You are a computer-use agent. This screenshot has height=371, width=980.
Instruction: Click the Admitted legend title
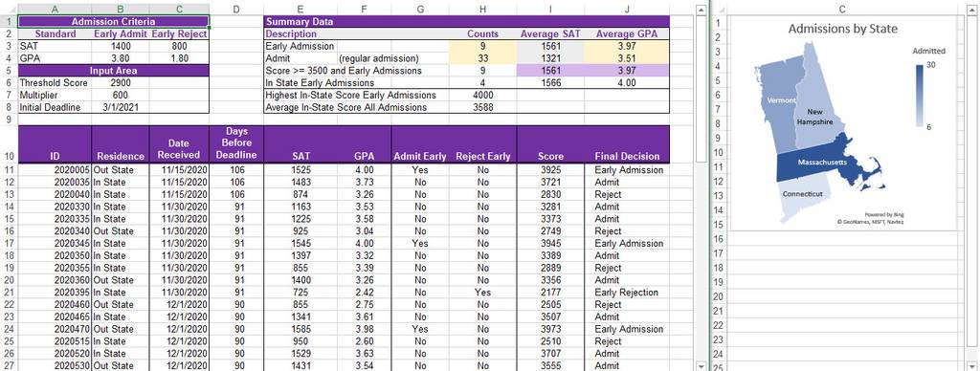click(x=928, y=52)
